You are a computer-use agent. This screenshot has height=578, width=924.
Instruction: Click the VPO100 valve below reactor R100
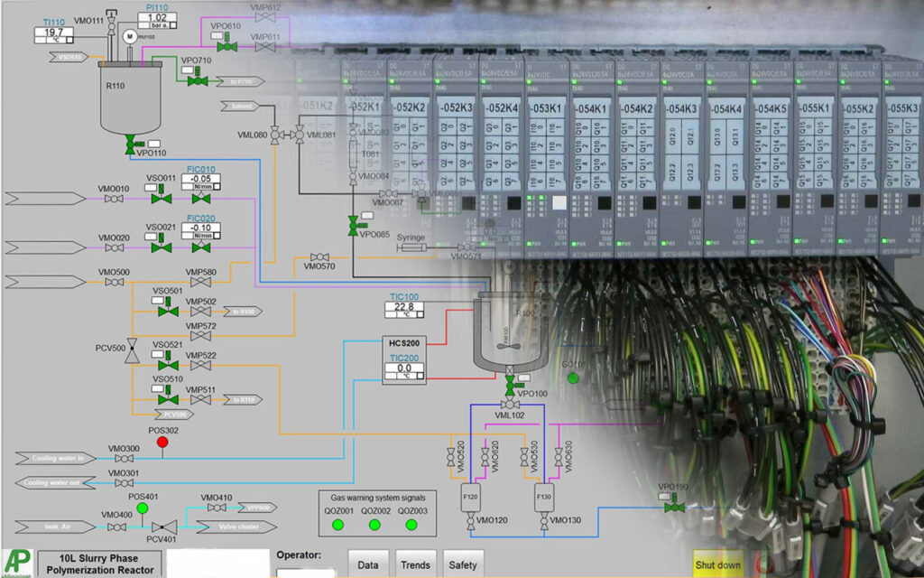click(x=511, y=385)
